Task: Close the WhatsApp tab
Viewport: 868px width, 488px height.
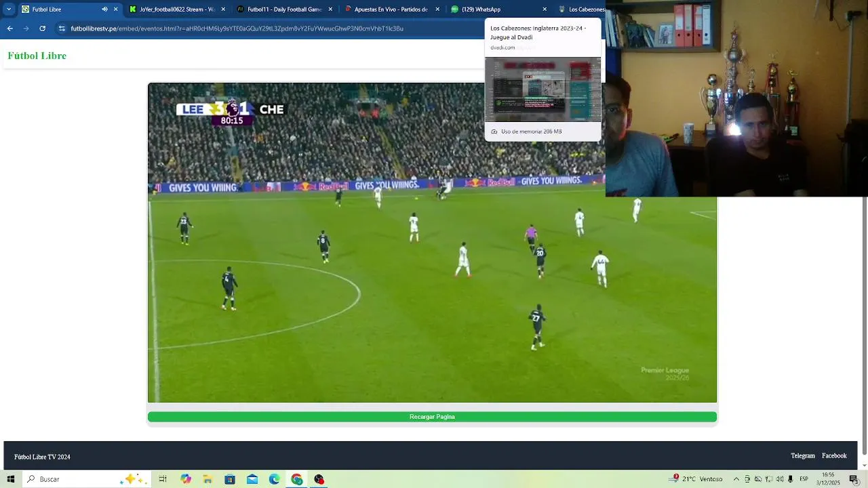Action: tap(545, 9)
